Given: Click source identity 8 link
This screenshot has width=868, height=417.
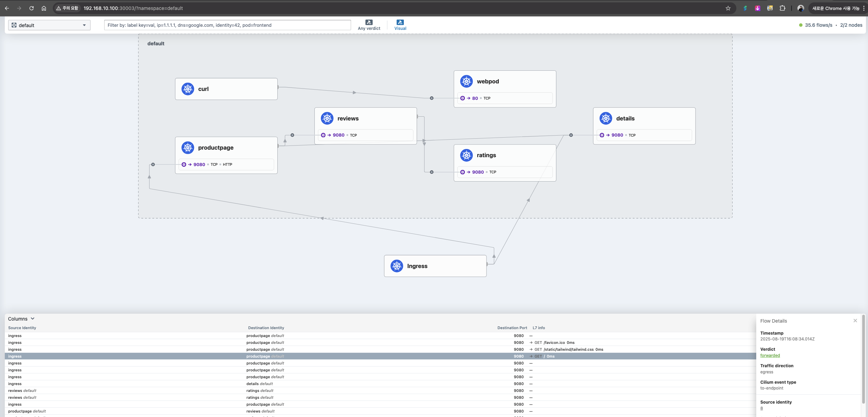Looking at the screenshot, I should (761, 408).
